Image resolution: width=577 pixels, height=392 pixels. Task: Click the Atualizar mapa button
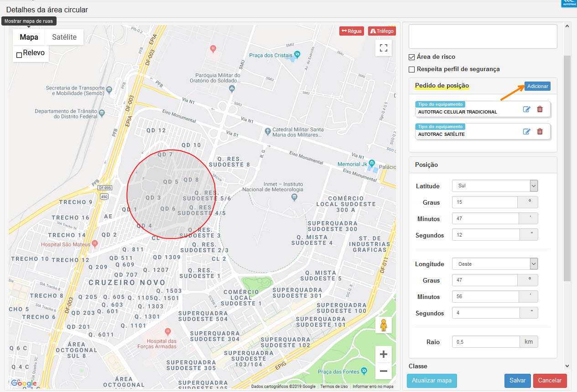(x=431, y=381)
